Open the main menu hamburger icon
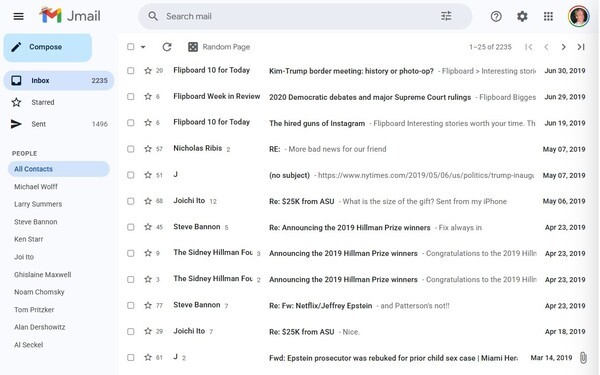This screenshot has width=600, height=375. point(18,16)
